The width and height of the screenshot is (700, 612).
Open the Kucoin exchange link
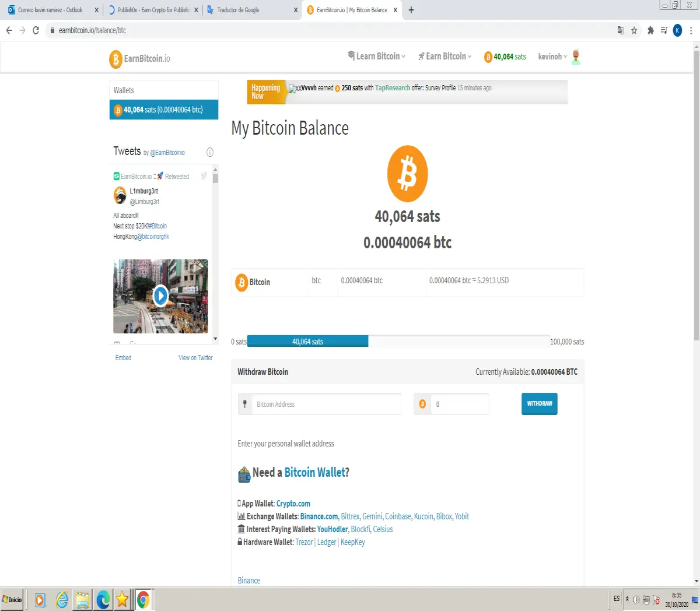423,516
